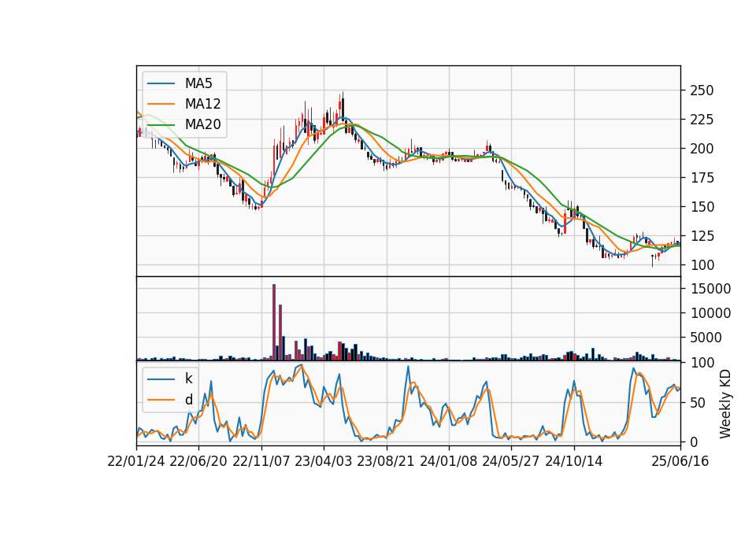Click the 10000 volume axis tick
Viewport: 756px width, 543px height.
tap(710, 313)
